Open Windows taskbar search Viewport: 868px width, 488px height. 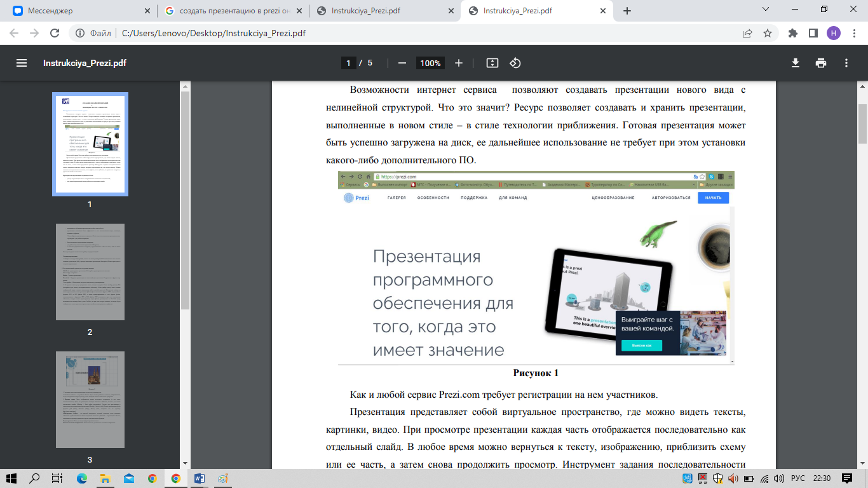tap(34, 478)
